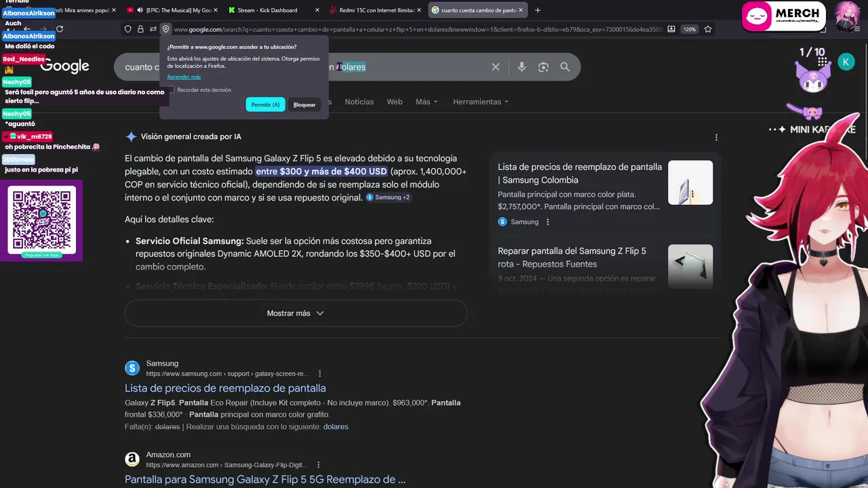Viewport: 868px width, 488px height.
Task: Clear the Google search box with the X
Action: [496, 67]
